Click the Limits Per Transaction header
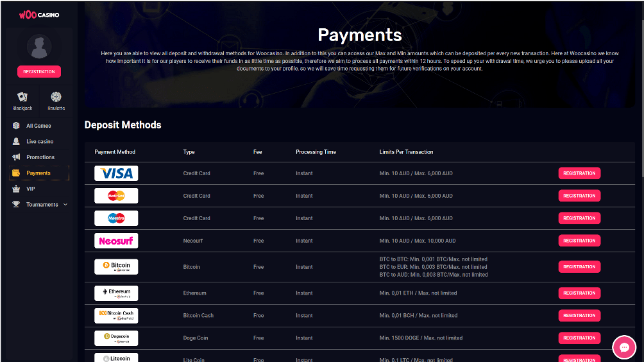This screenshot has width=644, height=362. click(406, 152)
